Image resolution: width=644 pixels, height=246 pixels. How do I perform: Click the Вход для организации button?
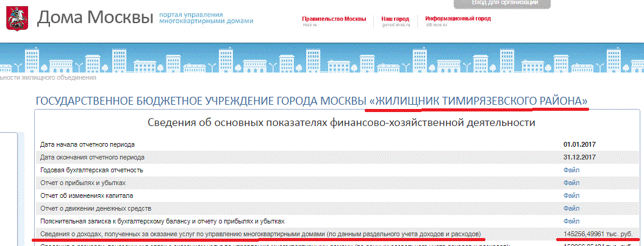pyautogui.click(x=502, y=4)
